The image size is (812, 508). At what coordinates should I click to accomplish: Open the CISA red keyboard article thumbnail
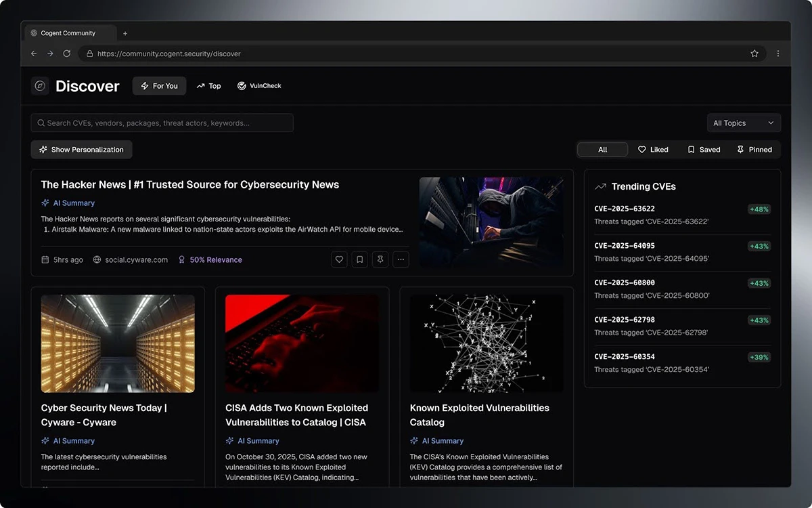(302, 343)
